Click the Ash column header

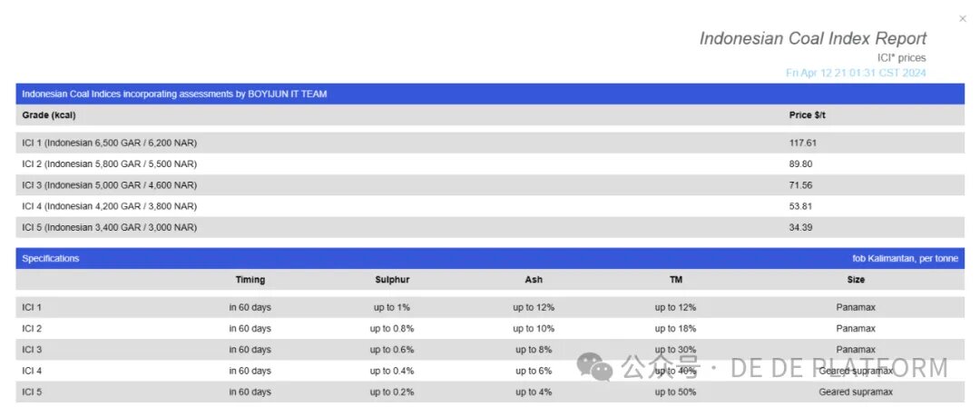[x=534, y=280]
